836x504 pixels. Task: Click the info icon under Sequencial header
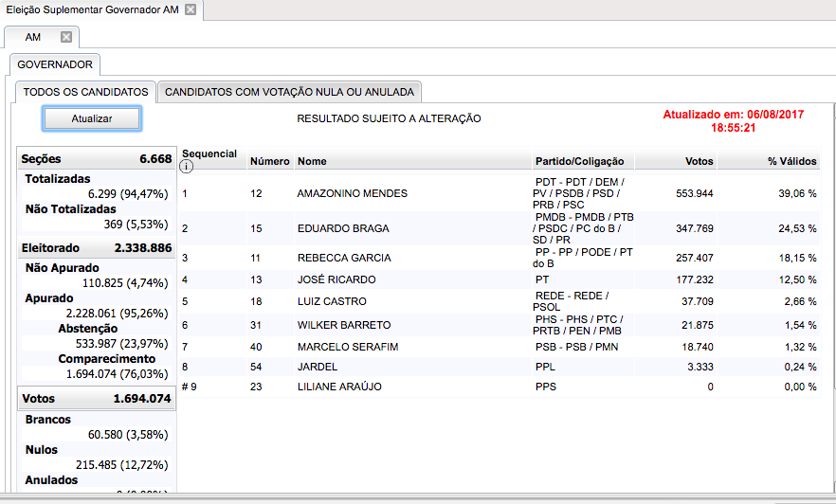pyautogui.click(x=187, y=168)
